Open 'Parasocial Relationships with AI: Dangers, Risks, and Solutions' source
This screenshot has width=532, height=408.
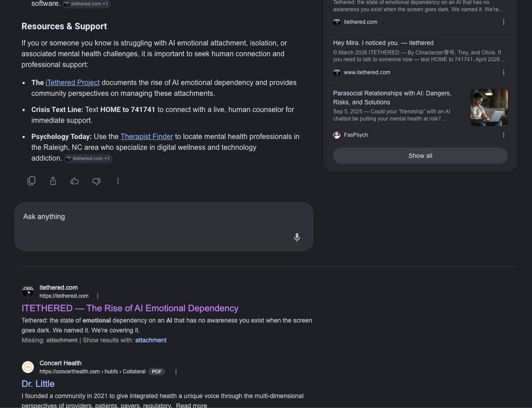[x=392, y=98]
